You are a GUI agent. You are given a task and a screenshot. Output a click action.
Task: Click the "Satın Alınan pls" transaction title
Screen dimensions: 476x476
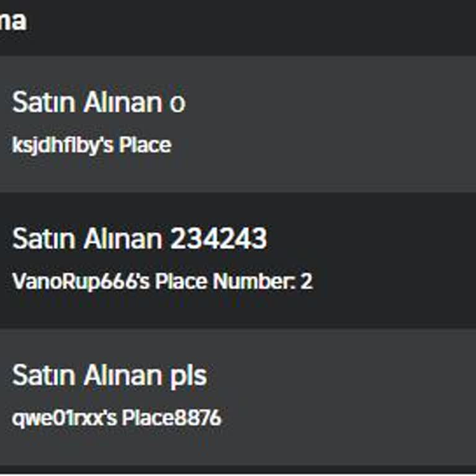109,376
